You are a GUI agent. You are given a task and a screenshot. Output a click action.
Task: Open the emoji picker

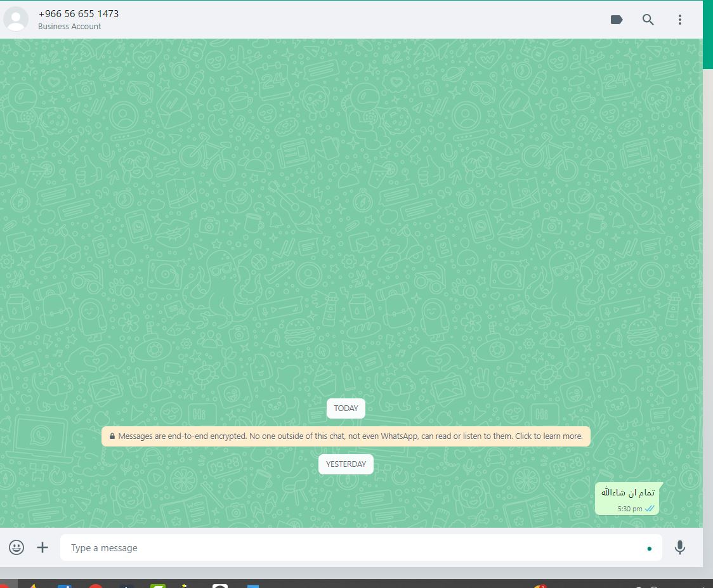coord(16,547)
